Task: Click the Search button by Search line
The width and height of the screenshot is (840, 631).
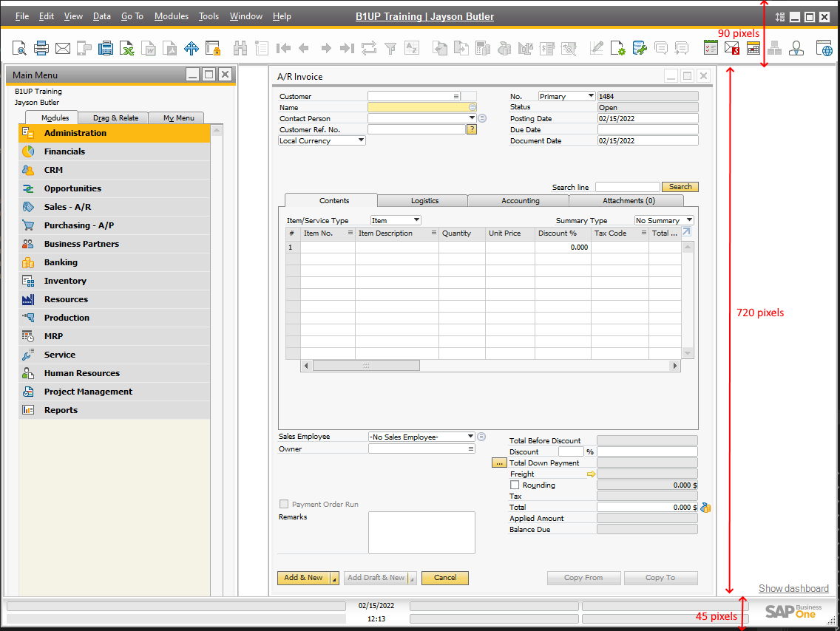Action: 680,187
